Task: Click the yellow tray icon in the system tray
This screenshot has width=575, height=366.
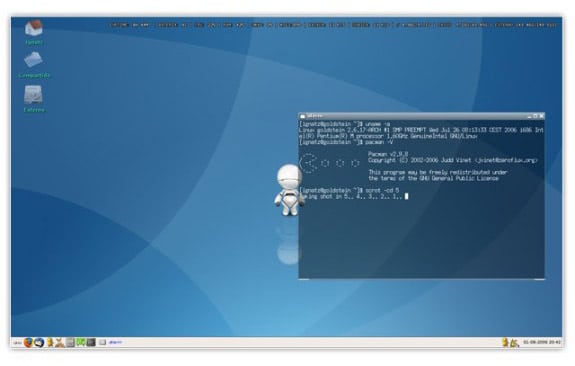Action: (505, 342)
